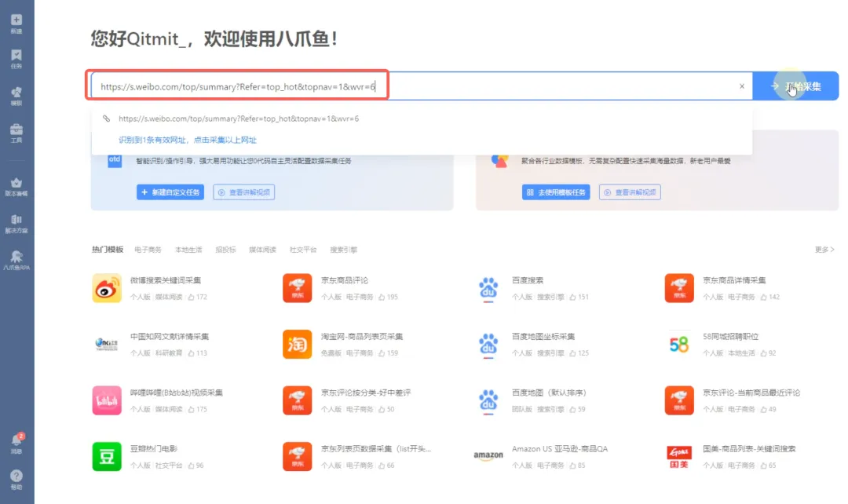Screen dimensions: 848x504
Task: Click the 开始采集 button
Action: [795, 86]
